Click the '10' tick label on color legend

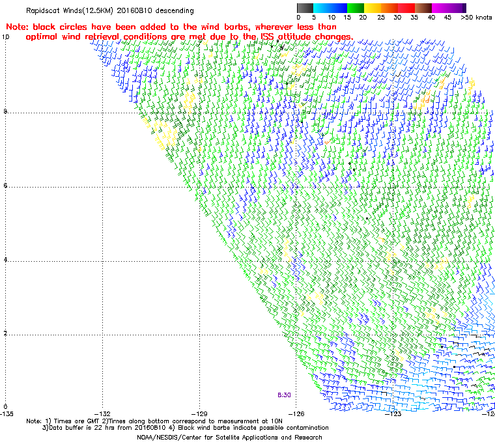pos(331,18)
